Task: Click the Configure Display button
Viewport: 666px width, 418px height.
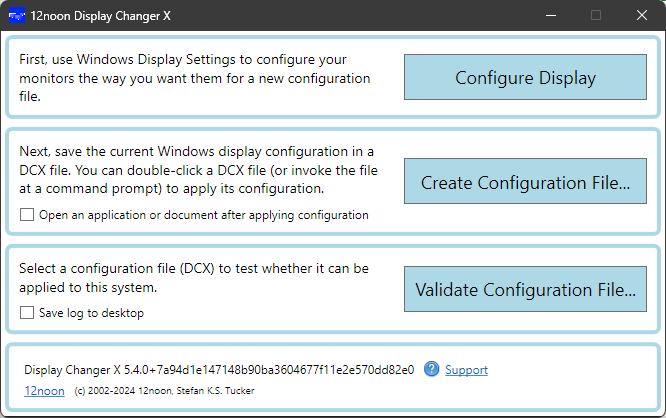Action: [525, 77]
